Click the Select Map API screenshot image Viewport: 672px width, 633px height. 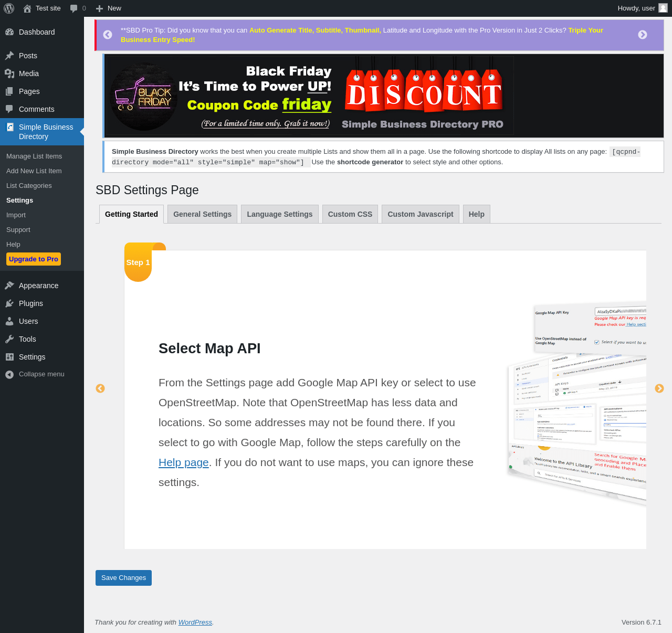pyautogui.click(x=576, y=405)
